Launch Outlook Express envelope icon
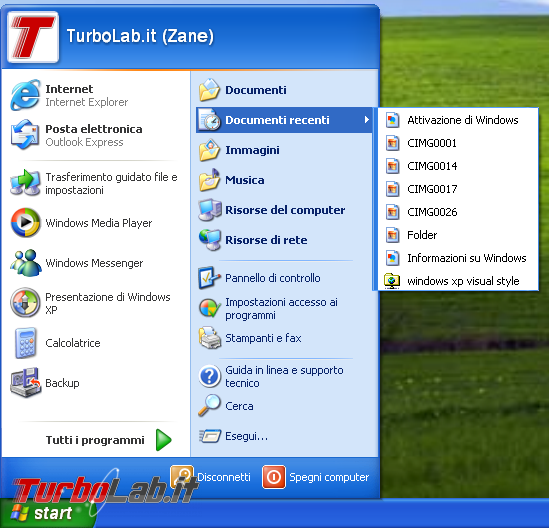This screenshot has width=549, height=528. tap(25, 135)
